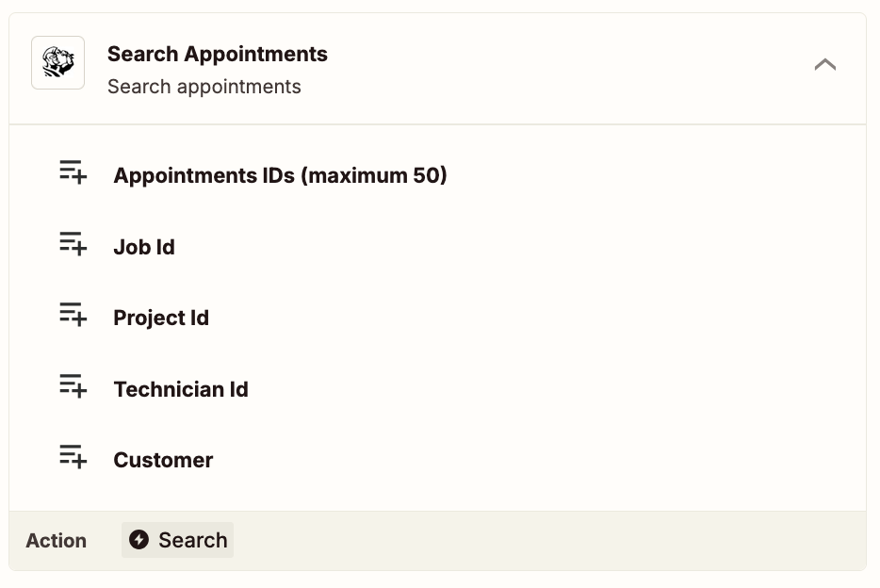The width and height of the screenshot is (880, 588).
Task: Click the app logo icon beside Search Appointments
Action: [57, 63]
